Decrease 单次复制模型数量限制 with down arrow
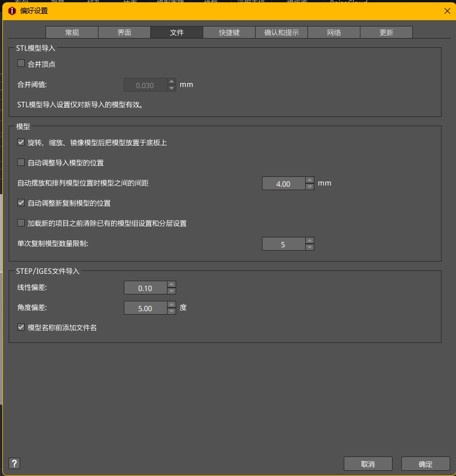456x476 pixels. pos(309,247)
